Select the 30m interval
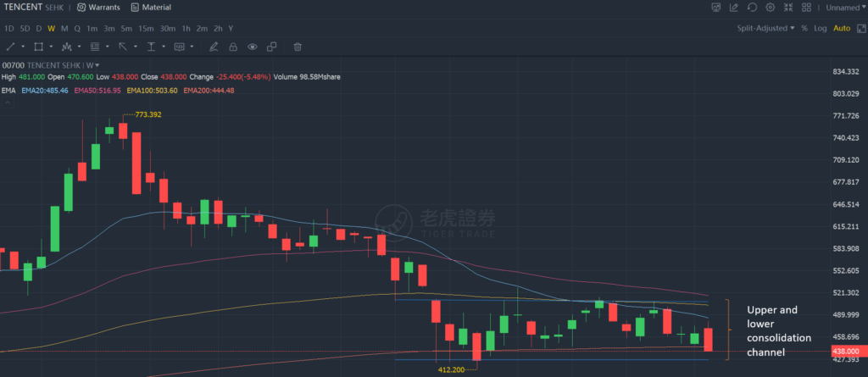The width and height of the screenshot is (868, 377). coord(168,28)
